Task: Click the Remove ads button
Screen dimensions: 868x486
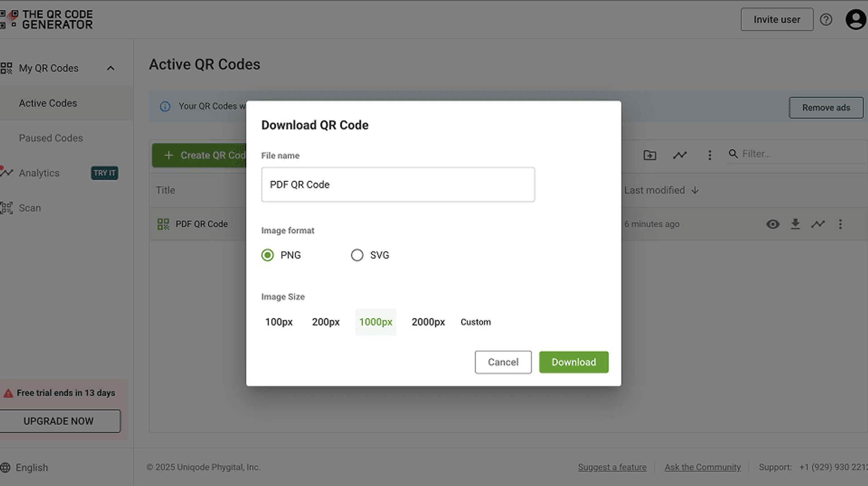Action: (826, 107)
